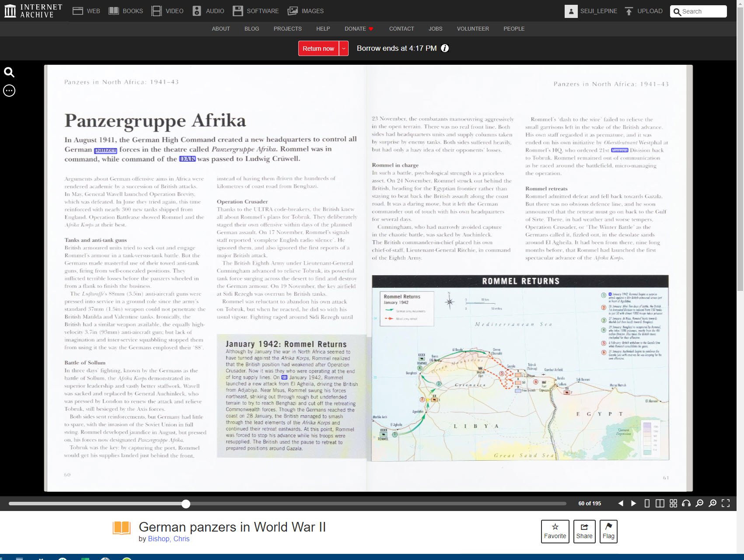Open the SEIJI_LEPINE user menu
This screenshot has height=560, width=744.
(x=591, y=11)
